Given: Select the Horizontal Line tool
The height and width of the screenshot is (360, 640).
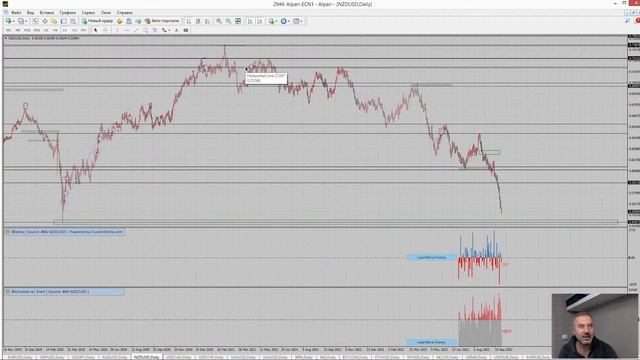Looking at the screenshot, I should (127, 30).
